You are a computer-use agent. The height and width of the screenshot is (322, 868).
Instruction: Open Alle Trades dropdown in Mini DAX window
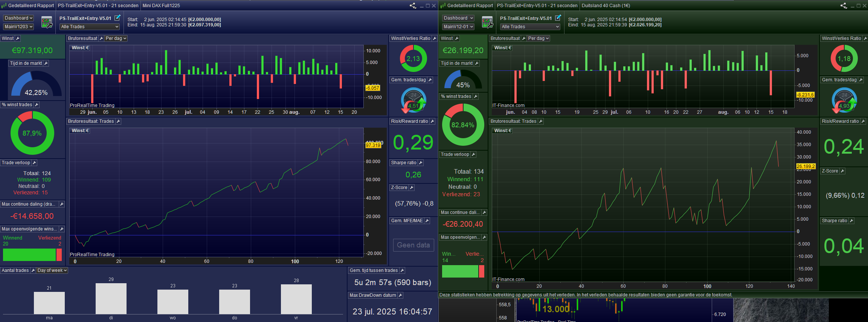click(x=90, y=27)
